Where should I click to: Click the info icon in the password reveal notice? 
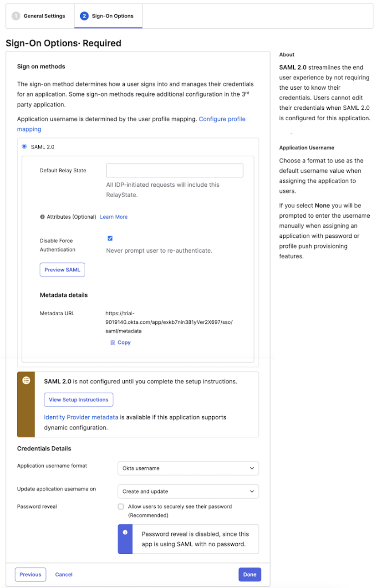(x=125, y=532)
